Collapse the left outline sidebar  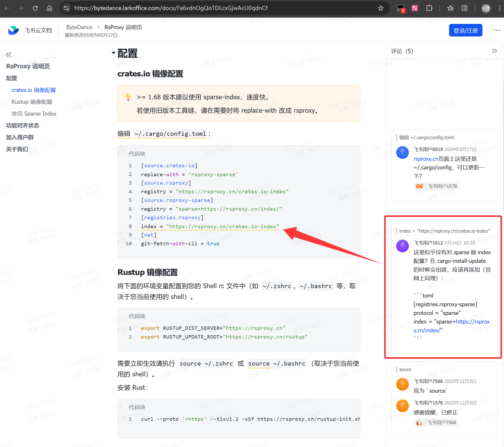click(x=9, y=55)
